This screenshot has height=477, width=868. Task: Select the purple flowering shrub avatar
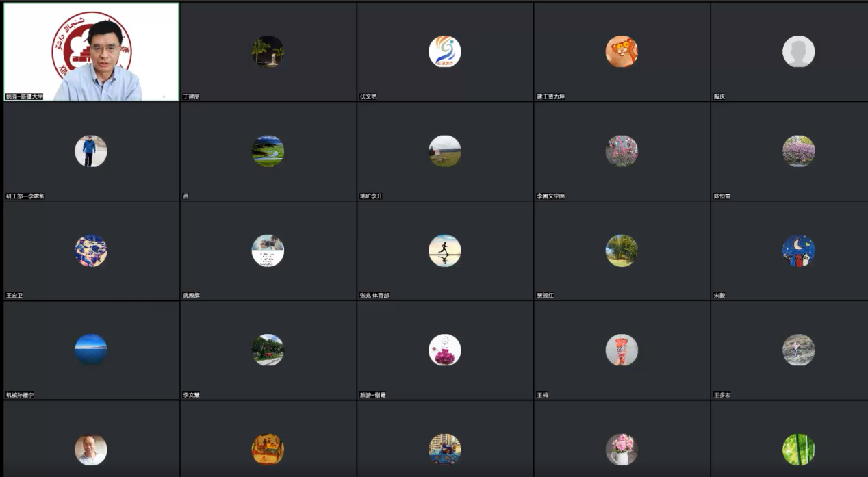799,151
